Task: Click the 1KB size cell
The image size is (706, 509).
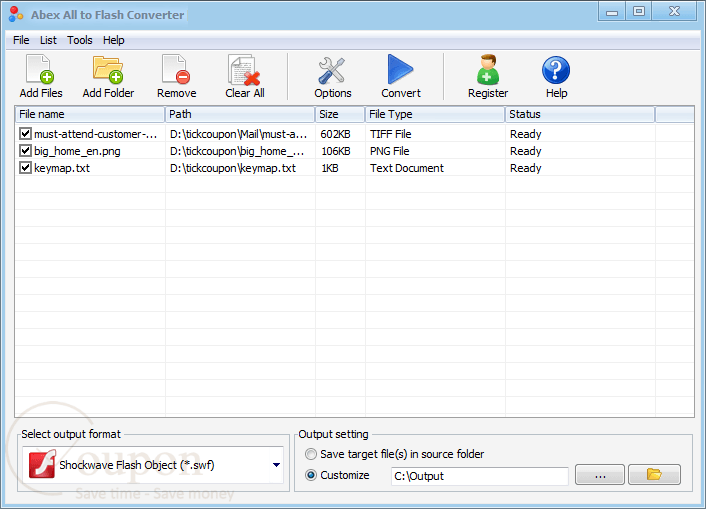Action: (x=330, y=168)
